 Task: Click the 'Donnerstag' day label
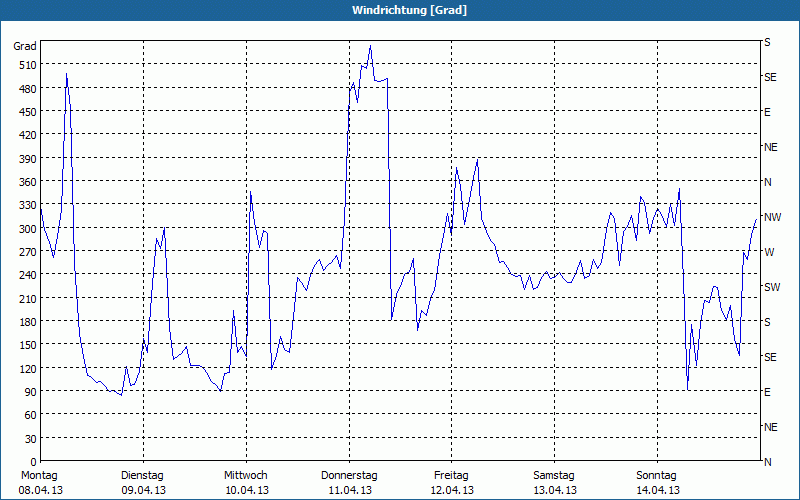pos(349,476)
